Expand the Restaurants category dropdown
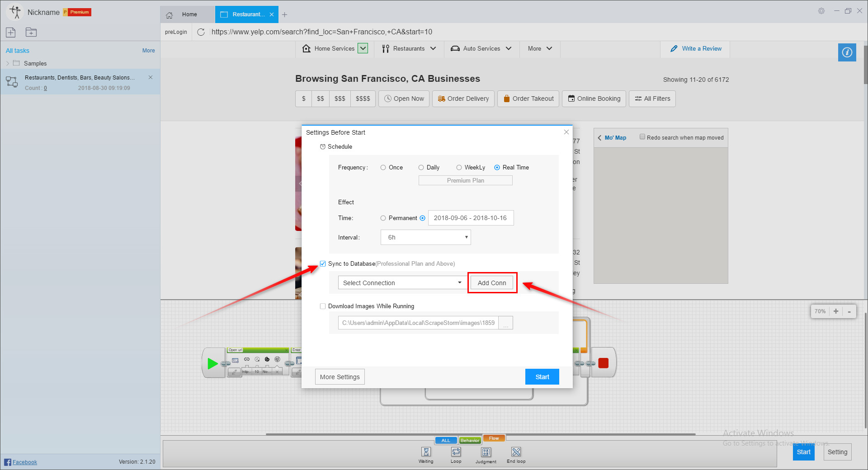 pos(433,48)
